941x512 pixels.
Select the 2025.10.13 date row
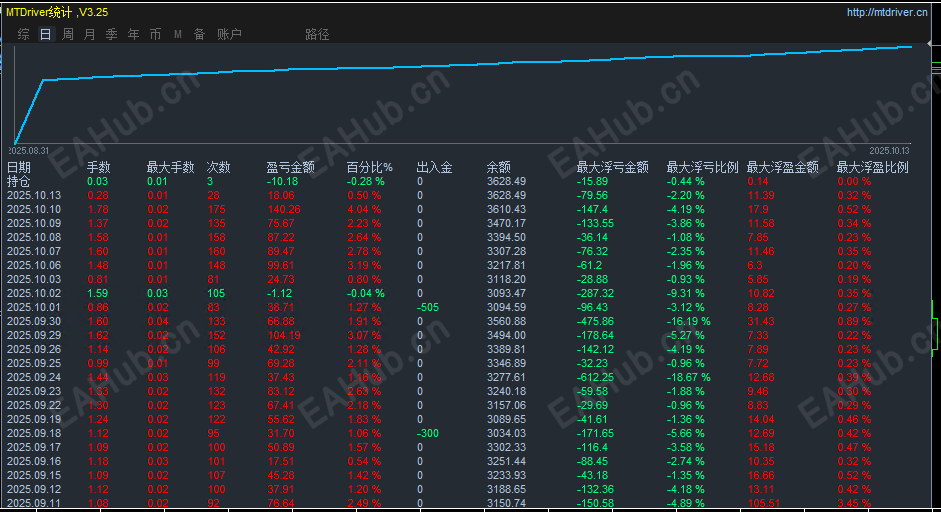(x=465, y=195)
